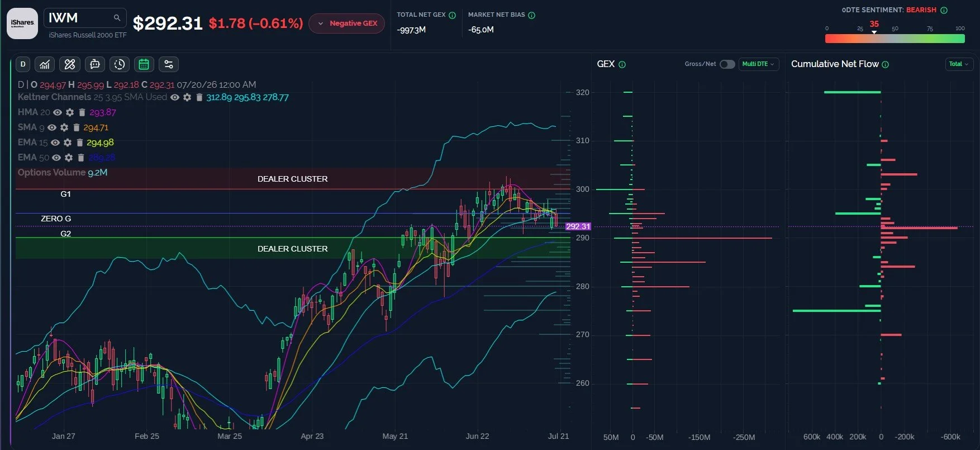Click the Keltner Channels indicator name
980x450 pixels.
[54, 97]
